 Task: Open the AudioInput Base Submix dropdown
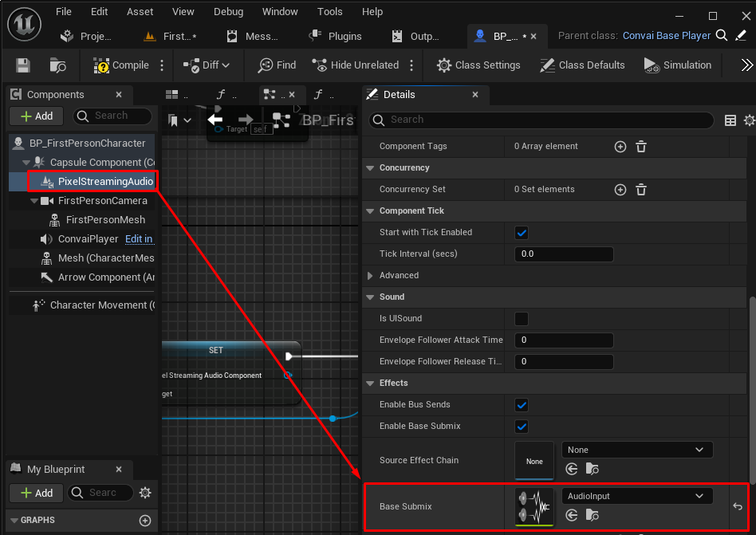coord(636,496)
